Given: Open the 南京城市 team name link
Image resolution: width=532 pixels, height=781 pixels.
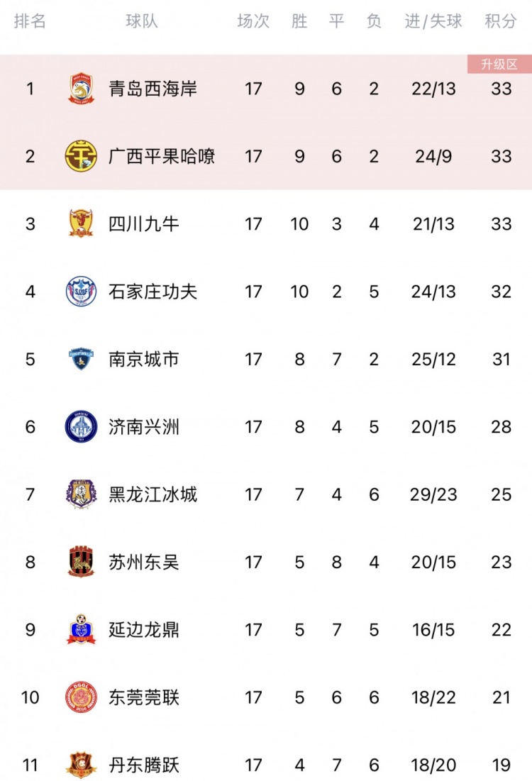Looking at the screenshot, I should [144, 359].
